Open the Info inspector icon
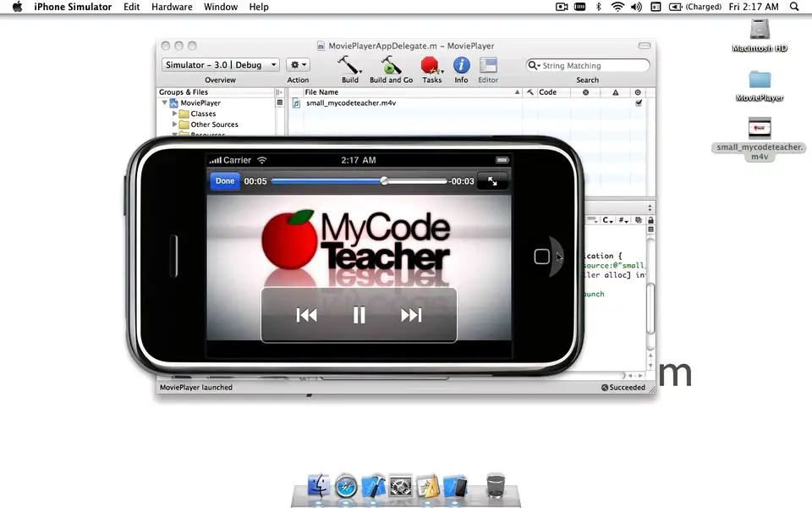This screenshot has height=508, width=812. click(462, 65)
